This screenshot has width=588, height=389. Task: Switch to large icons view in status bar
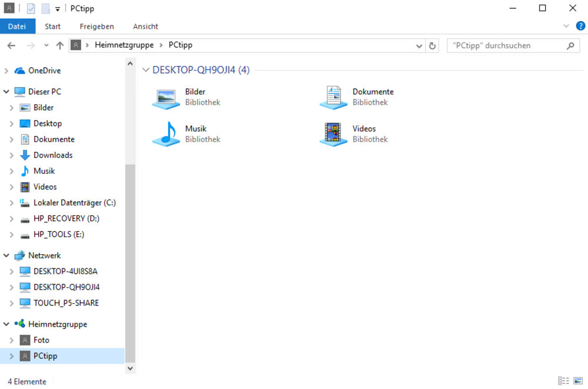(x=578, y=381)
